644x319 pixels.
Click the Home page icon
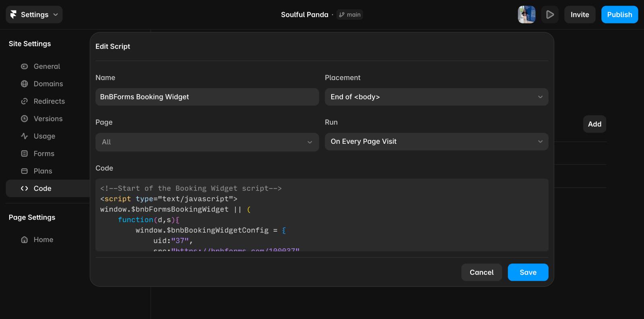tap(25, 240)
